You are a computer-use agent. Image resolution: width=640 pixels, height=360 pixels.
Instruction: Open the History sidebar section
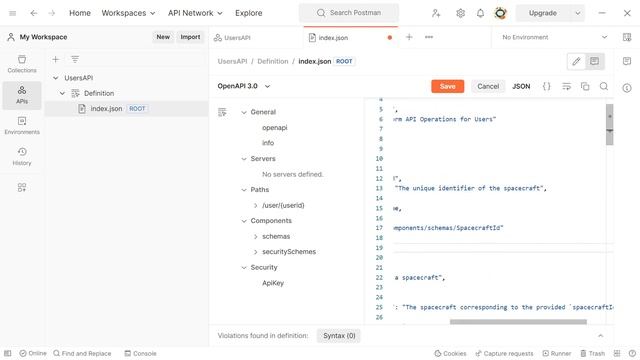pos(22,157)
